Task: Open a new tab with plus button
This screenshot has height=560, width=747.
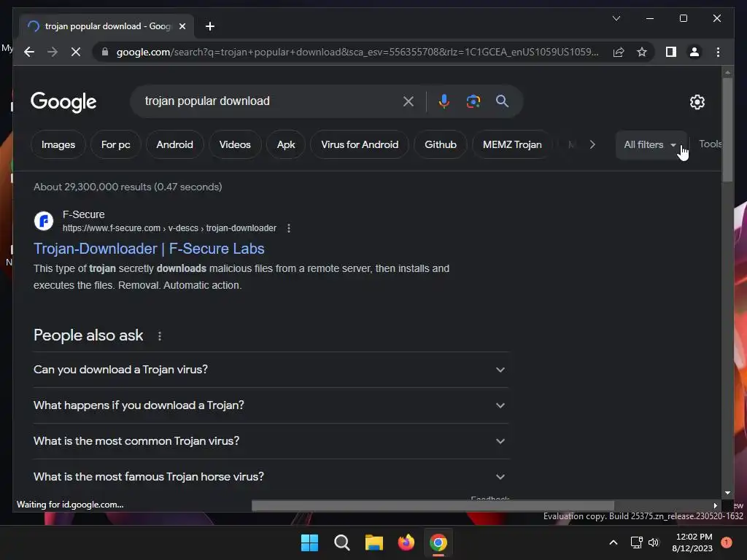Action: pyautogui.click(x=209, y=26)
